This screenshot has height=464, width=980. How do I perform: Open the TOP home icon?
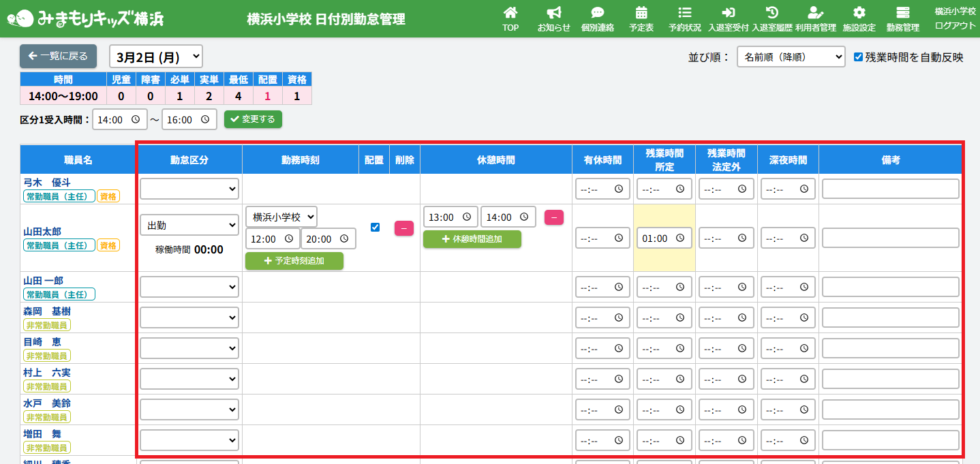pos(510,13)
